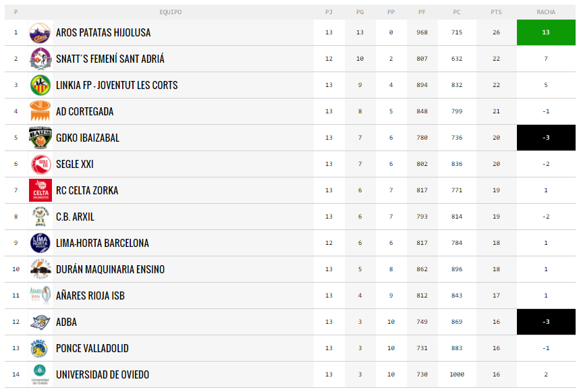Viewport: 581px width, 392px height.
Task: Click the GDKO Ibaizabal team badge
Action: coord(40,138)
